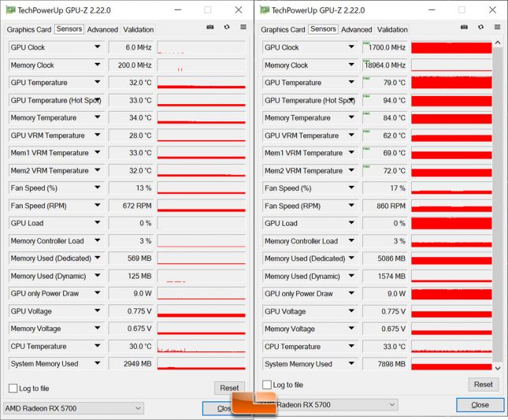Select Sensors tab in right window
508x420 pixels.
324,29
